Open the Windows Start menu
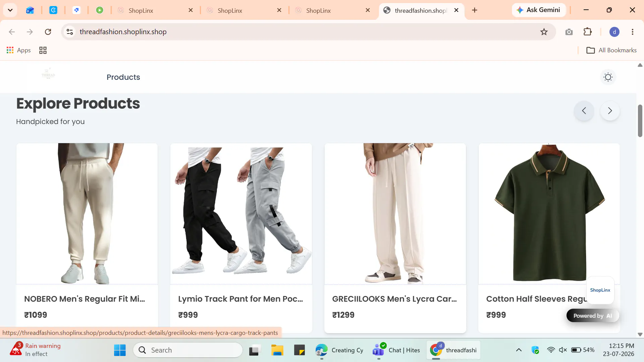644x362 pixels. point(120,350)
